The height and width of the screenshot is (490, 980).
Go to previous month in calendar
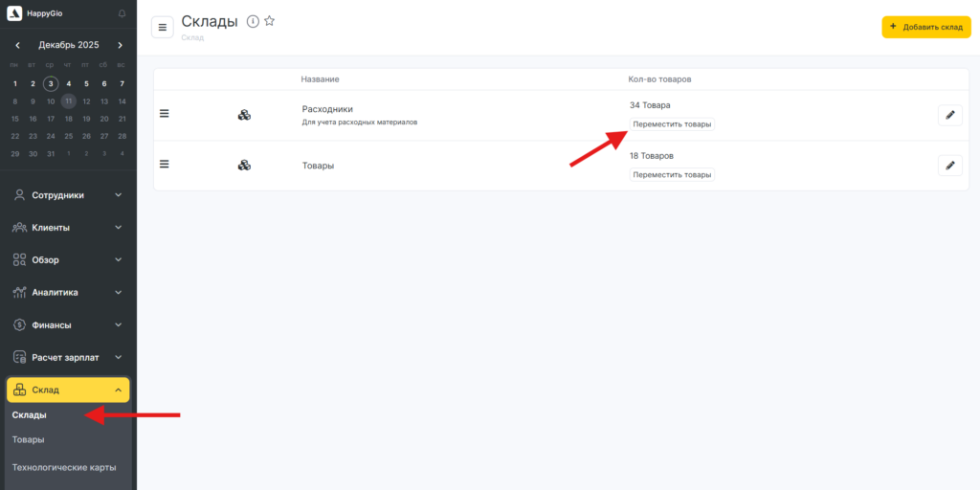(x=17, y=45)
